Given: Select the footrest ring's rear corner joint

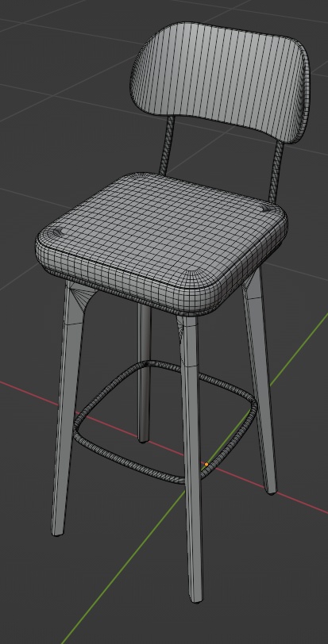Looking at the screenshot, I should point(147,363).
